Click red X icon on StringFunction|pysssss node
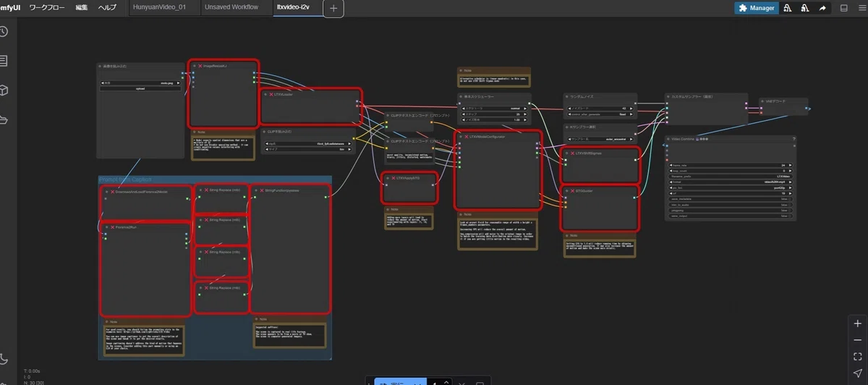 (261, 191)
